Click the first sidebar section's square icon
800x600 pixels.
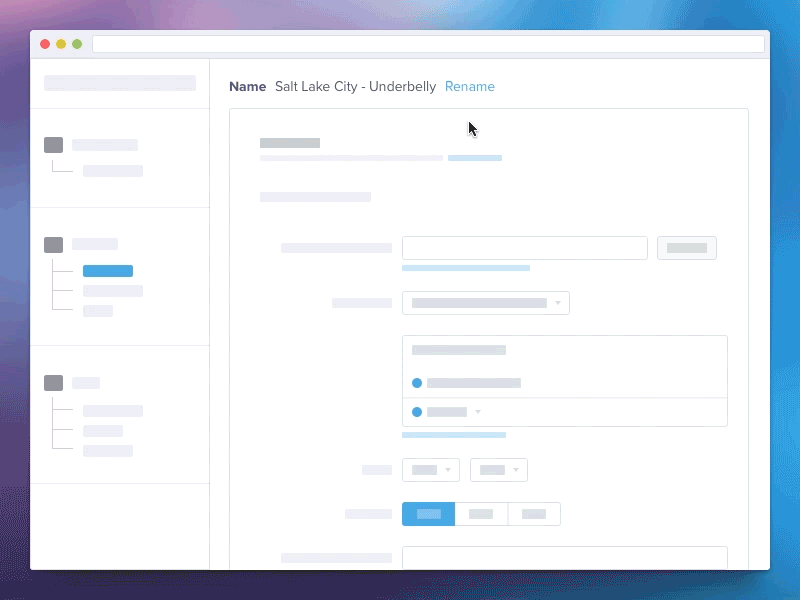pyautogui.click(x=55, y=145)
